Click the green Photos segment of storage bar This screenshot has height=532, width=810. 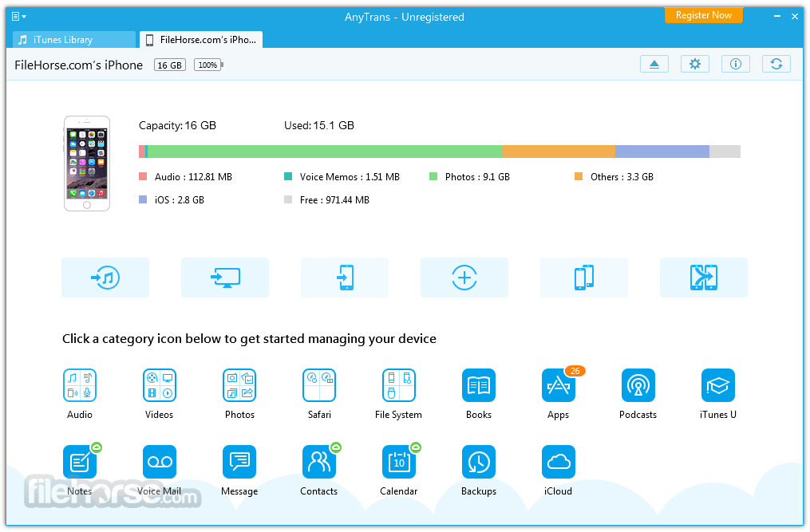pos(325,152)
